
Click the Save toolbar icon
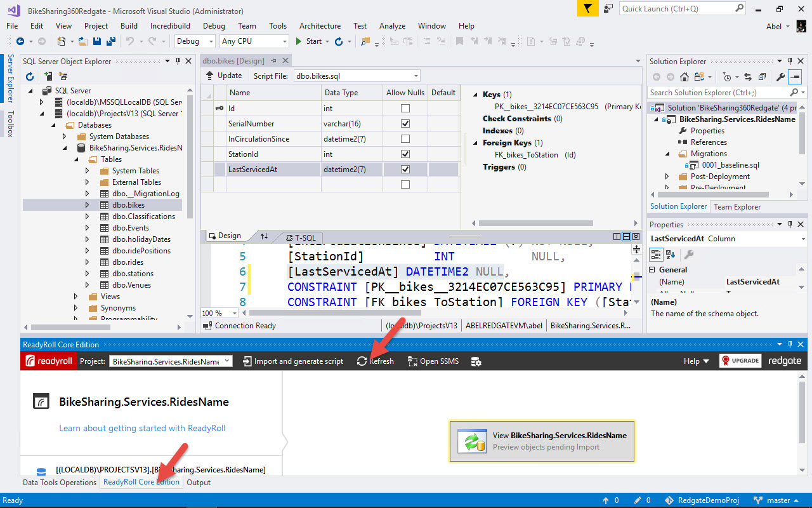(x=97, y=41)
